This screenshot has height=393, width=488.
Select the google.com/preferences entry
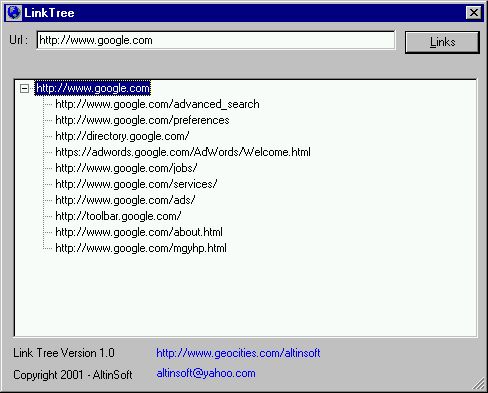142,120
